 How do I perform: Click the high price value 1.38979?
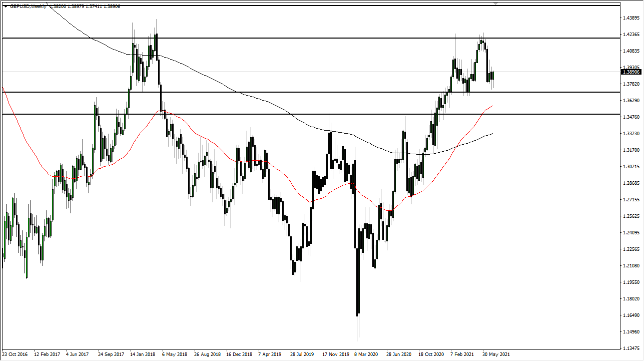[78, 7]
